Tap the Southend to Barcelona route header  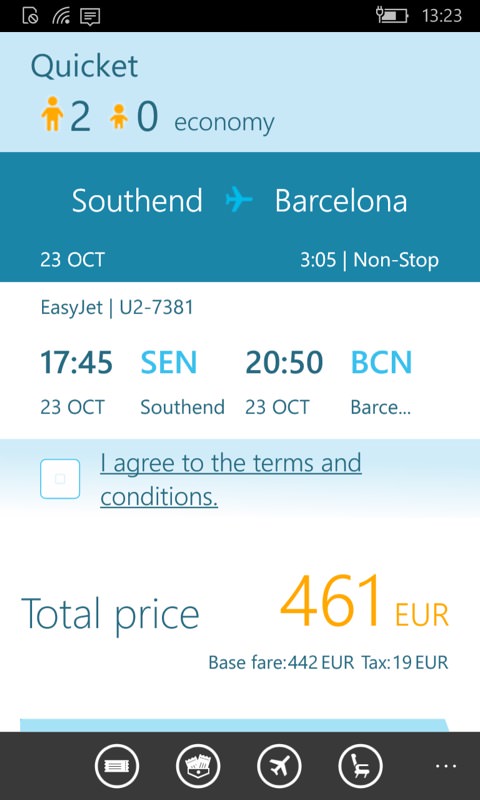point(240,200)
